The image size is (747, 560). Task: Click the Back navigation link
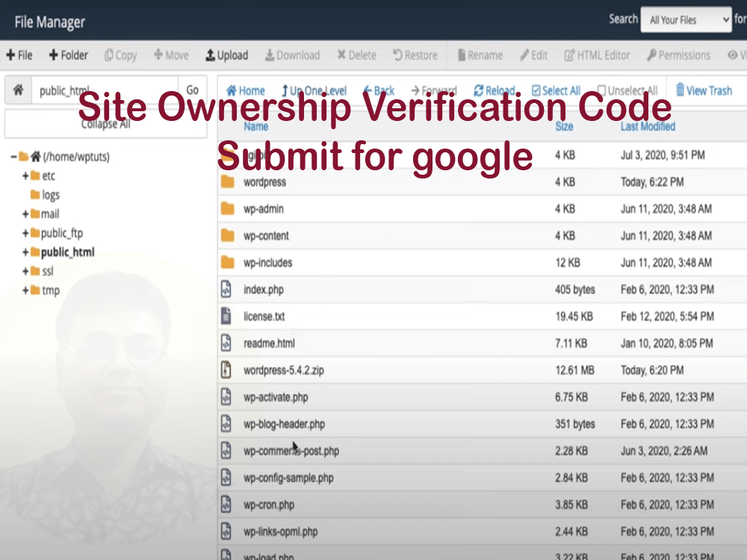point(379,90)
